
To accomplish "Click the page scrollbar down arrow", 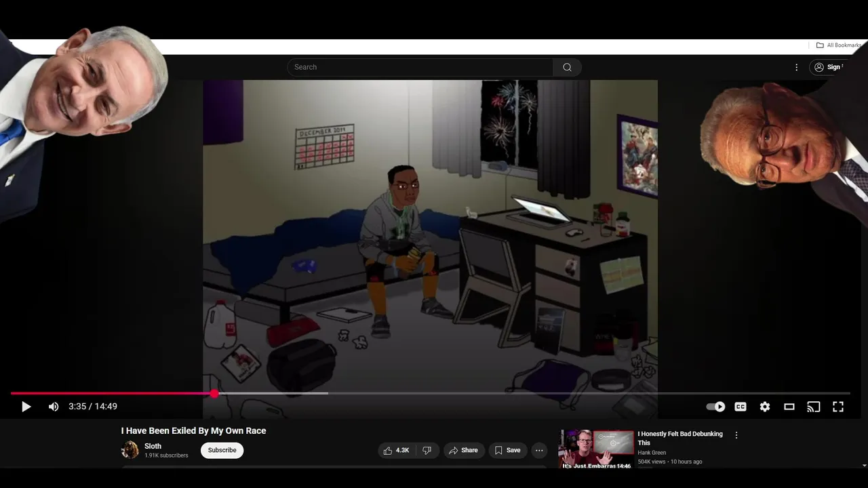I will [x=864, y=466].
